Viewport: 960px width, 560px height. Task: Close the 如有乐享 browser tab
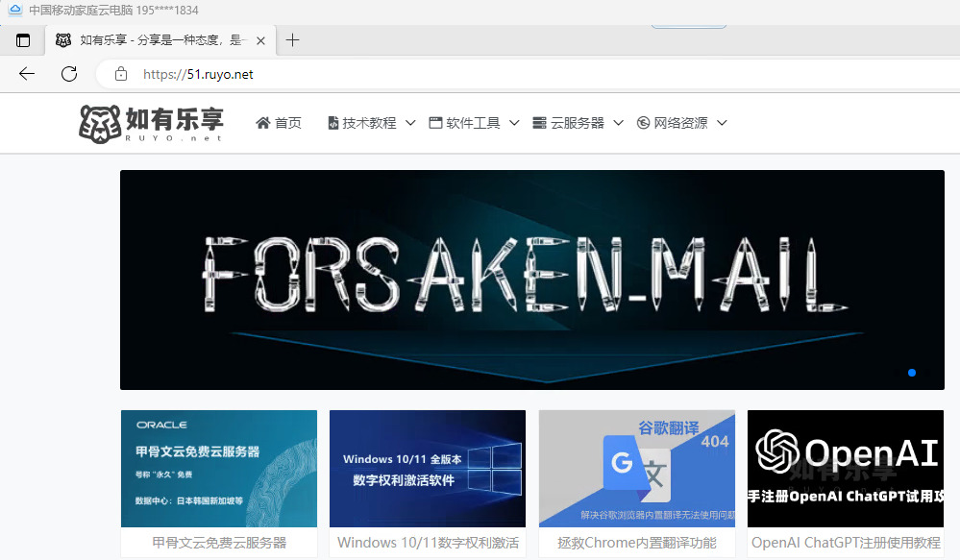click(260, 40)
